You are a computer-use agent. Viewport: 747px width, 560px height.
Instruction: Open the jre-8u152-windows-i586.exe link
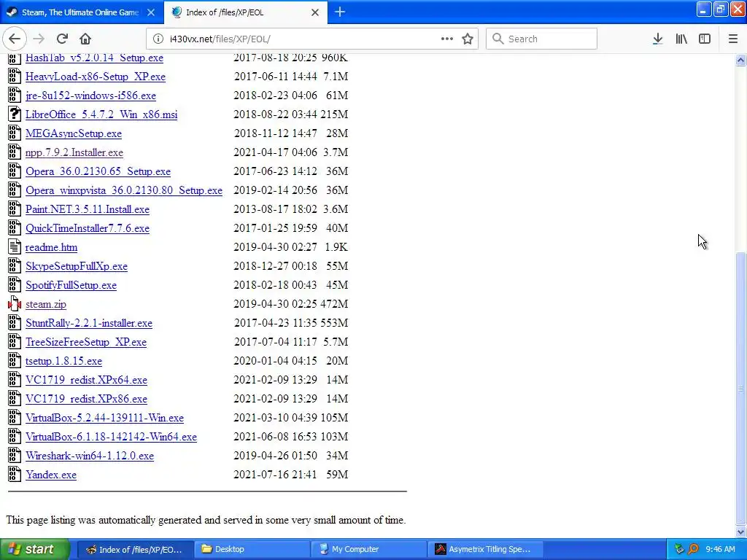[90, 96]
